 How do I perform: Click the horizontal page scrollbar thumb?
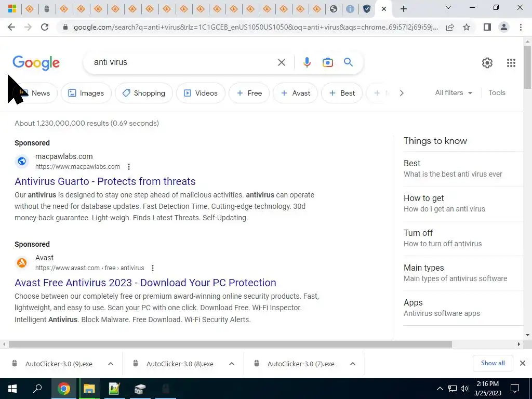(x=230, y=344)
